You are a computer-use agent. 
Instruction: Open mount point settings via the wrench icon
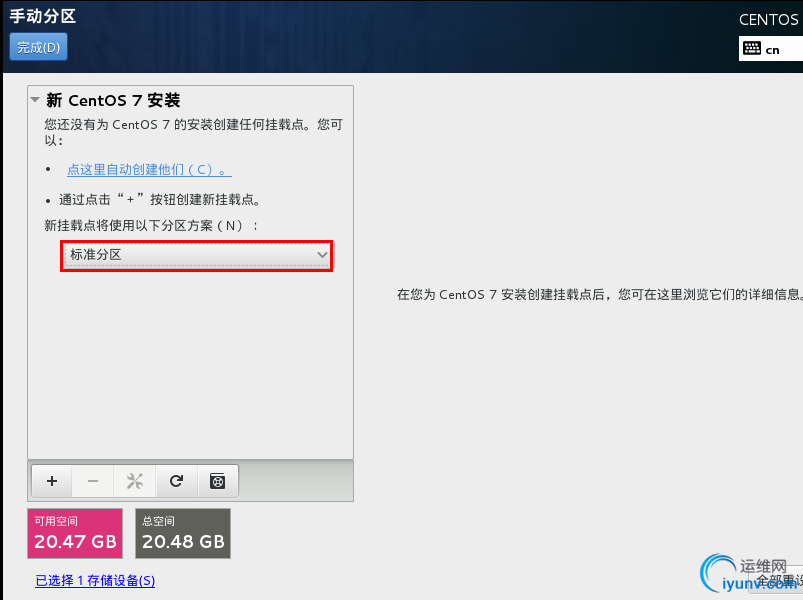coord(134,481)
